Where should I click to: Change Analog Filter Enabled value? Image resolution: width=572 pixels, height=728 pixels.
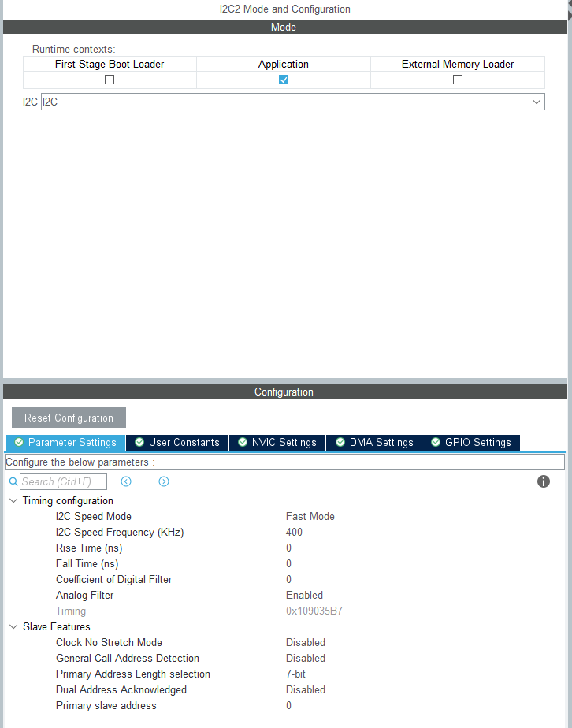(x=304, y=595)
